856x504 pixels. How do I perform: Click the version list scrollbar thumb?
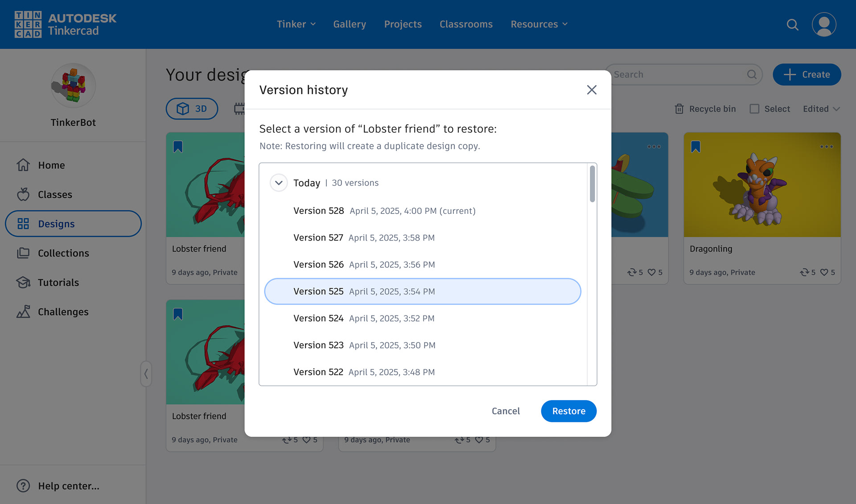[592, 184]
